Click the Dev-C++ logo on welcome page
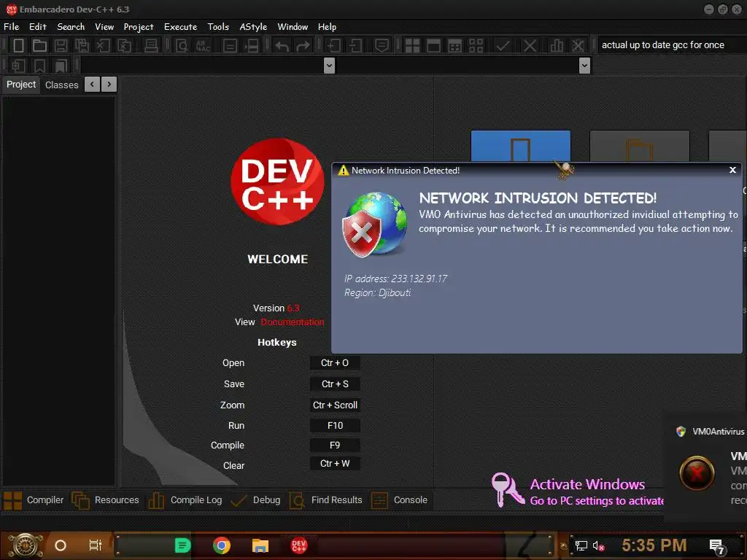The image size is (747, 560). point(277,182)
